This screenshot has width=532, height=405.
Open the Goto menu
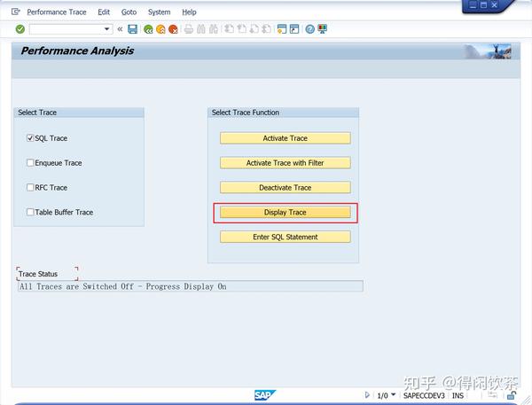tap(129, 12)
